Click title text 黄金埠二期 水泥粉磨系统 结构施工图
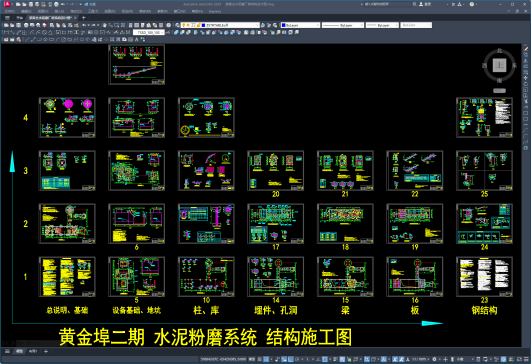 point(205,337)
